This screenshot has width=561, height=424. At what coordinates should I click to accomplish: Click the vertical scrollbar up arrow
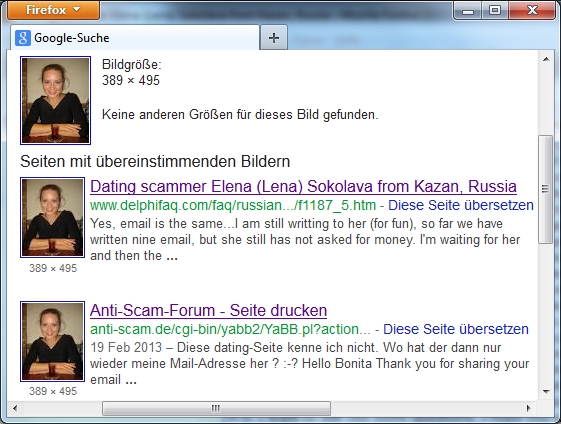546,59
